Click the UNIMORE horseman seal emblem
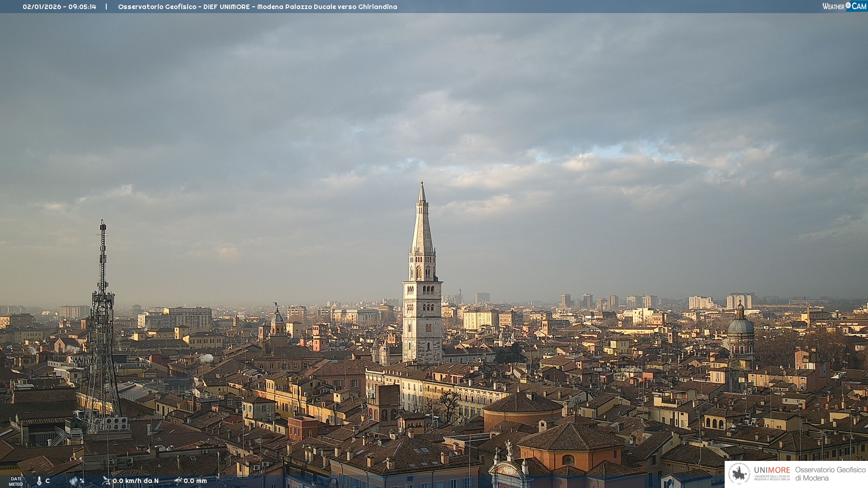 click(x=739, y=474)
